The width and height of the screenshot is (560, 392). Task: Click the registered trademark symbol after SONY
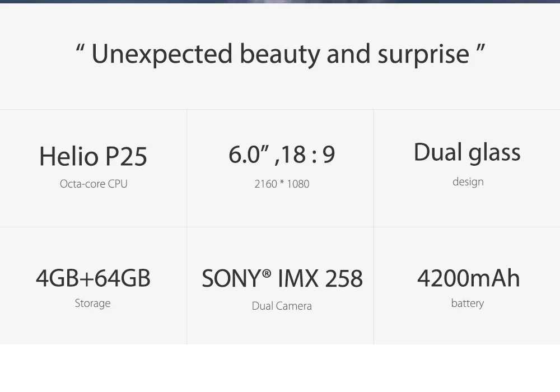pyautogui.click(x=267, y=273)
